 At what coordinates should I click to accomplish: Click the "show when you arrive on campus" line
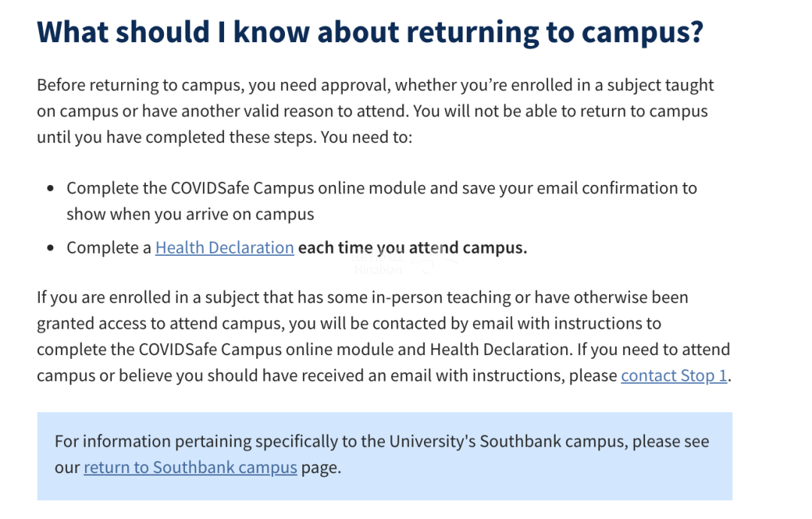pos(190,214)
